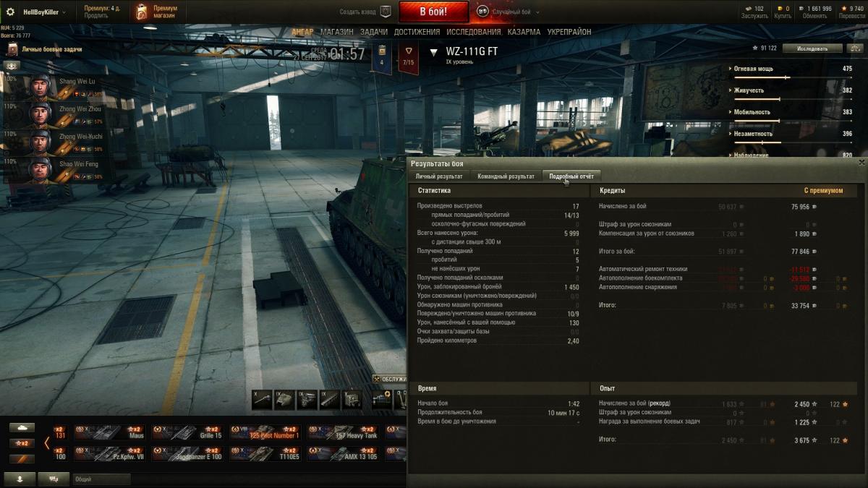Open Личные боевые задачи icon

(x=12, y=49)
